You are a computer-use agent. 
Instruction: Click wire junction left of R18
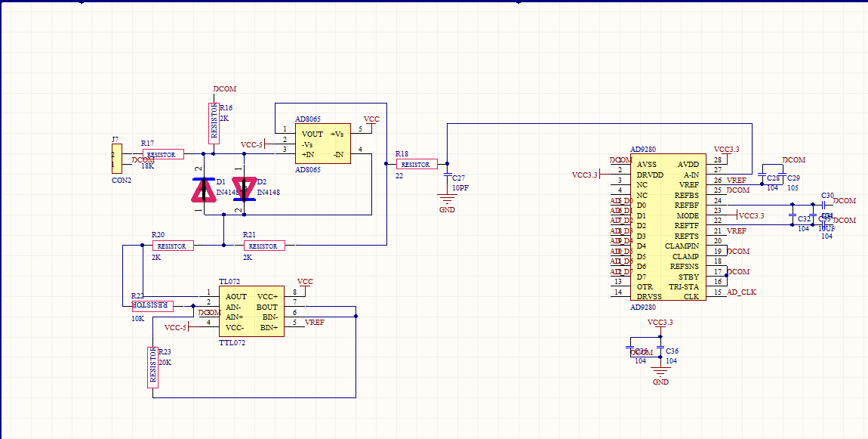coord(386,163)
